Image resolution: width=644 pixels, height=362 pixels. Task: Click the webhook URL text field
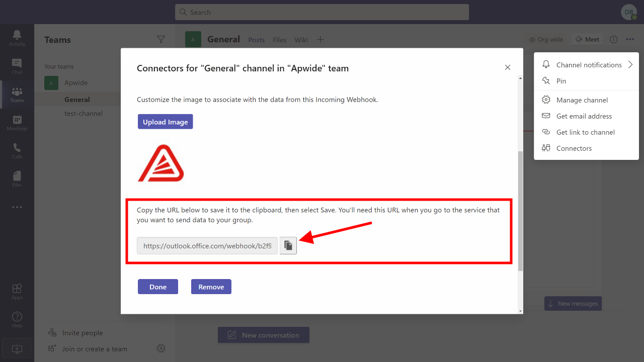click(x=207, y=246)
